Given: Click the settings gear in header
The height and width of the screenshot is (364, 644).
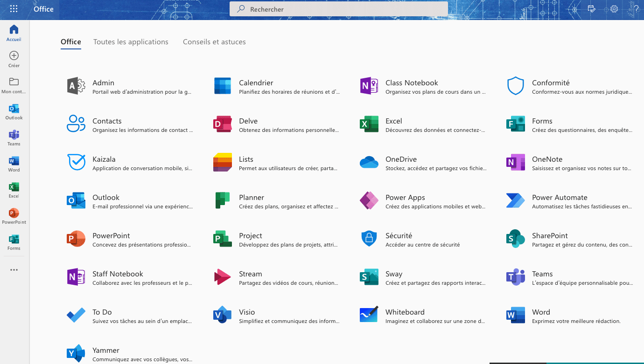Looking at the screenshot, I should pos(614,9).
